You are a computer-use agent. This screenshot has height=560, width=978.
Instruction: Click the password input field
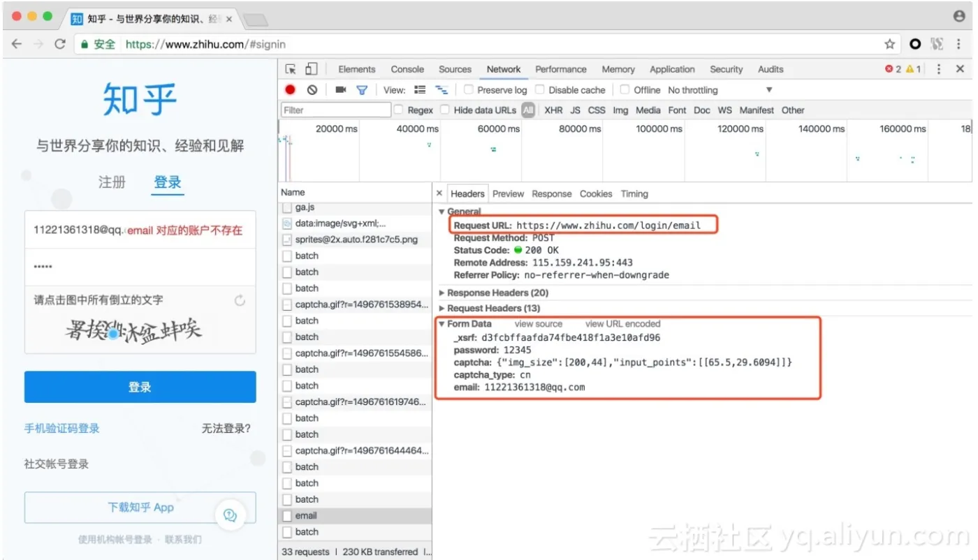(x=140, y=267)
